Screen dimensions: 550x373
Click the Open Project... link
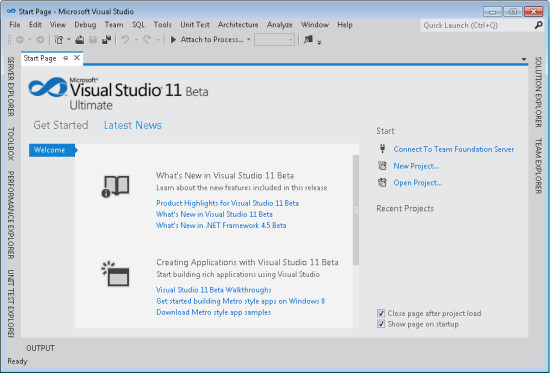coord(418,183)
